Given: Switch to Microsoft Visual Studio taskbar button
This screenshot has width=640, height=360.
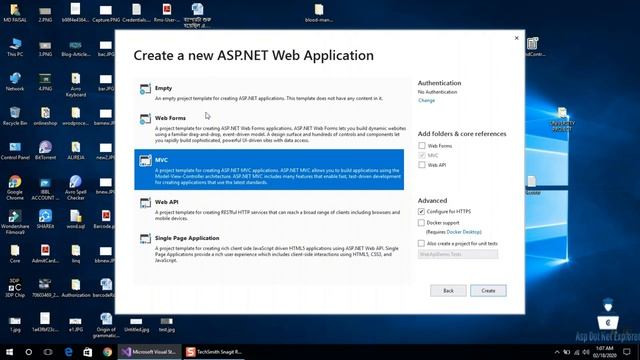Looking at the screenshot, I should [149, 352].
